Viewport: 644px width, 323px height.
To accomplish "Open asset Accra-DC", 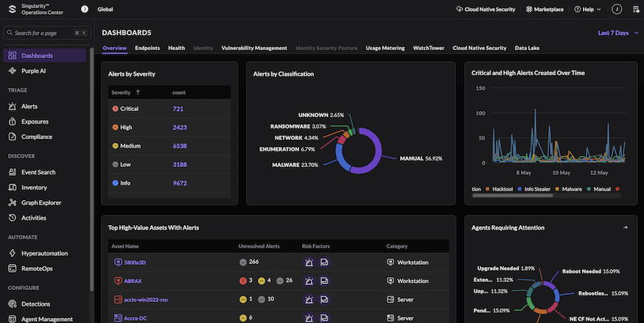I will [135, 318].
